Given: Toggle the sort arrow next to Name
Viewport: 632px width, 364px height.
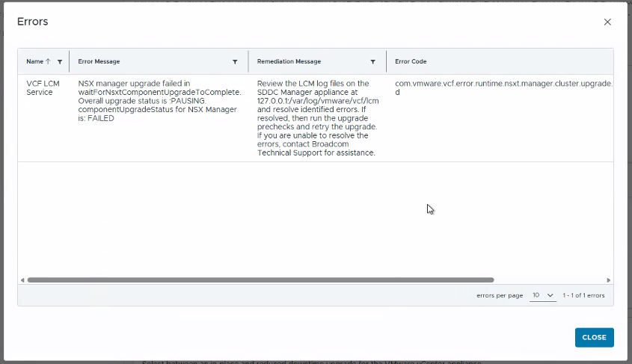Looking at the screenshot, I should point(48,61).
